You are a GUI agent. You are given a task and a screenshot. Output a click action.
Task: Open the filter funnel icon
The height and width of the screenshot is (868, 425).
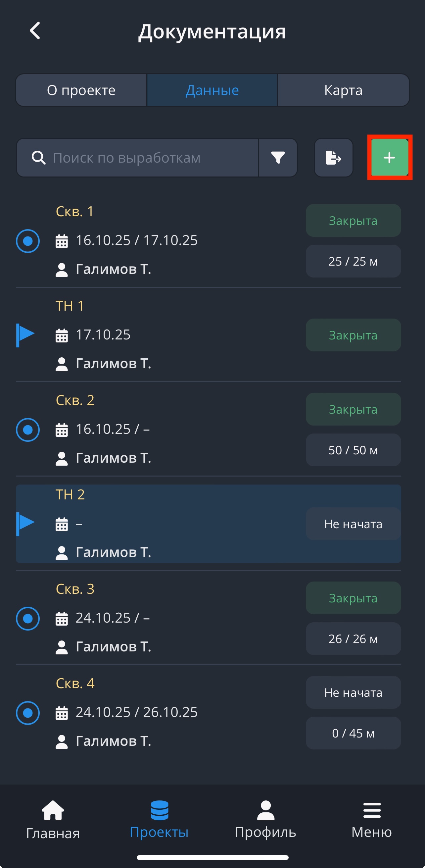(278, 157)
